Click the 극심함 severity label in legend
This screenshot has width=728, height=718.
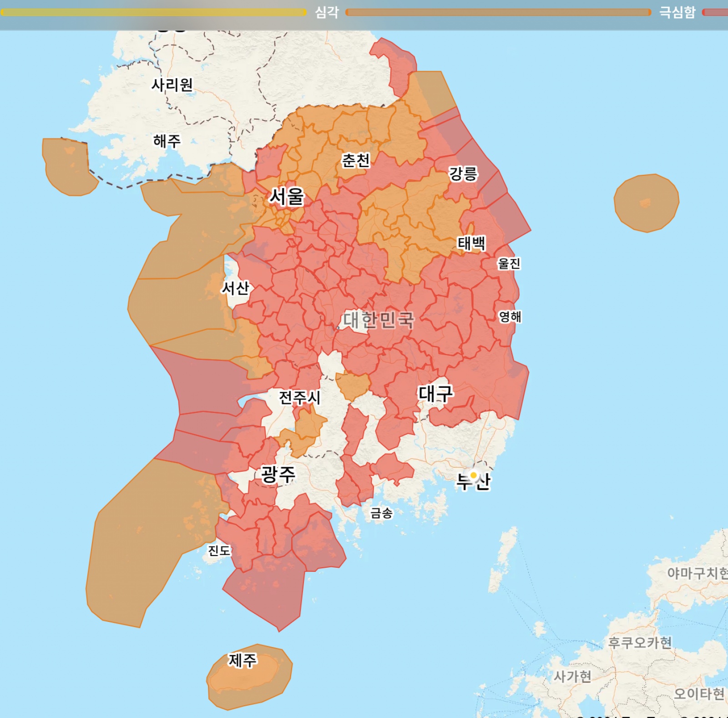[677, 12]
